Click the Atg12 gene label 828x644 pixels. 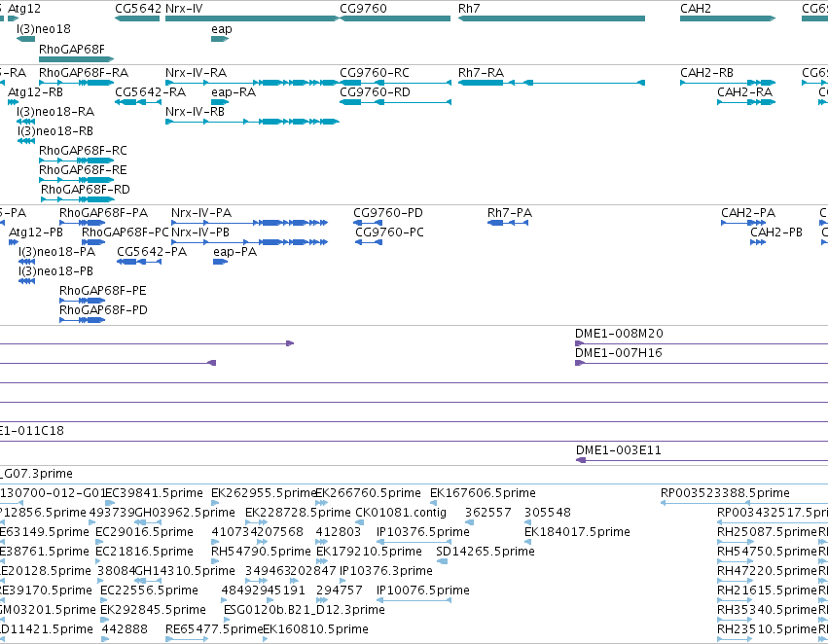click(24, 9)
